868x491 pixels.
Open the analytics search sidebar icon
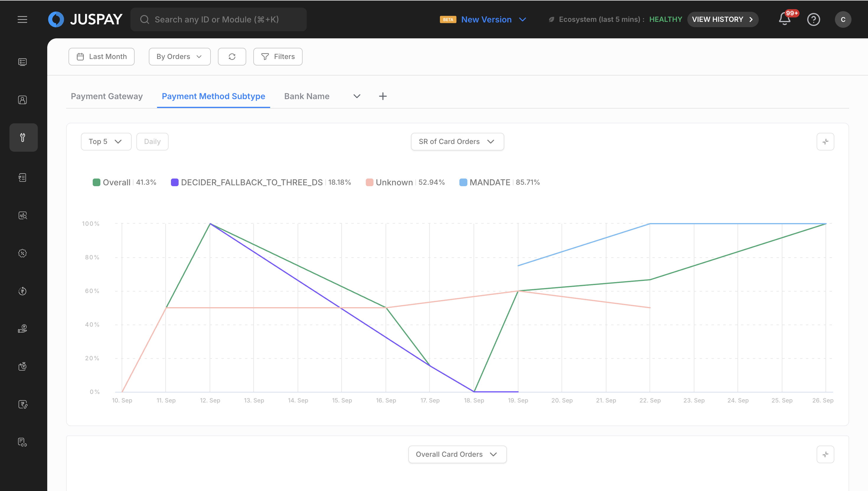click(23, 215)
